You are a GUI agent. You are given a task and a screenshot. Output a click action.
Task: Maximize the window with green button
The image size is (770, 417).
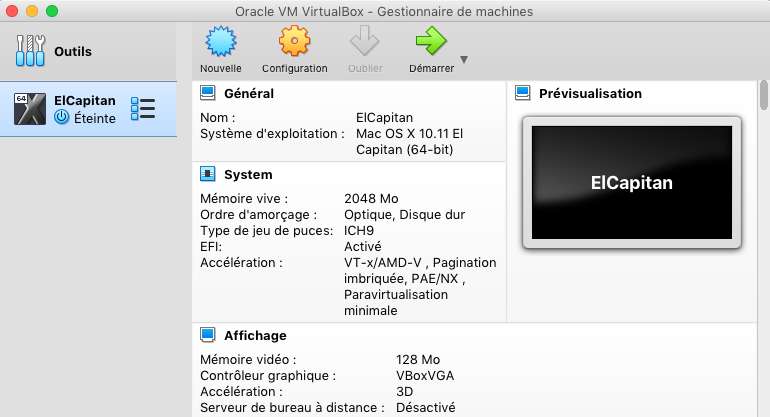[52, 11]
